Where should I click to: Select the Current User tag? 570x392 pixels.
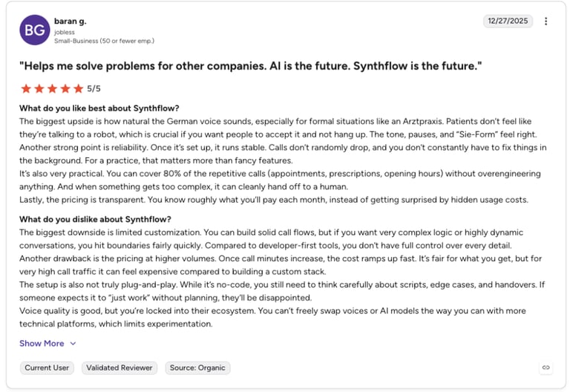tap(47, 367)
